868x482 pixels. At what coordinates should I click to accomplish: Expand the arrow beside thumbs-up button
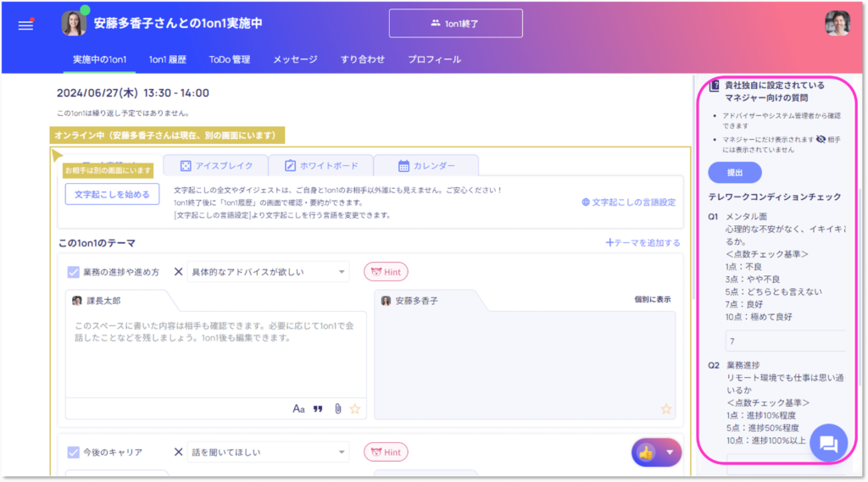pyautogui.click(x=670, y=452)
